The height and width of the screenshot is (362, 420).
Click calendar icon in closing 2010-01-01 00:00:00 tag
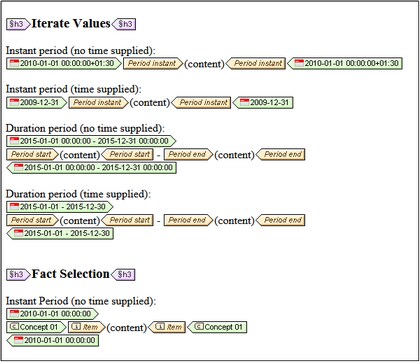pyautogui.click(x=19, y=340)
